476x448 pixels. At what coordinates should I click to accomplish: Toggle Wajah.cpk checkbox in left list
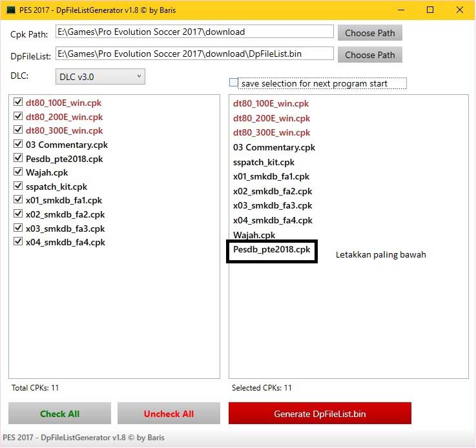click(x=18, y=172)
